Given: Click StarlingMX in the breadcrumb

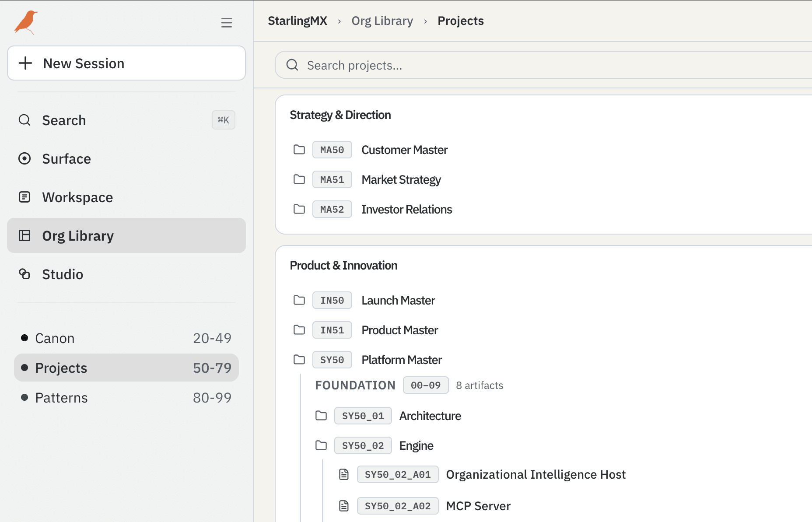Looking at the screenshot, I should pyautogui.click(x=297, y=21).
